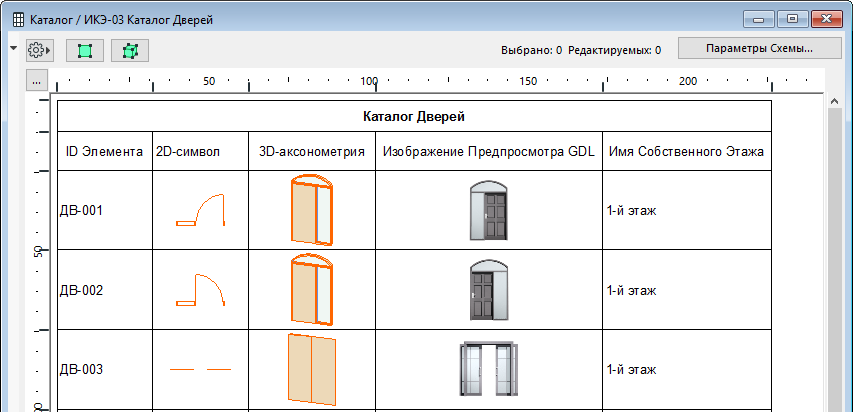Image resolution: width=853 pixels, height=412 pixels.
Task: Minimize the Каталог Дверей window
Action: tap(759, 20)
